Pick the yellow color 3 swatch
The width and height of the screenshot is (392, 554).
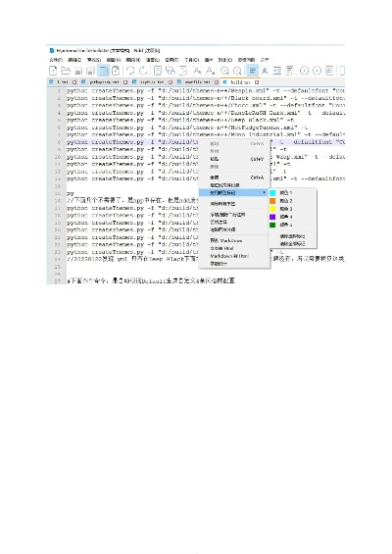(x=272, y=209)
